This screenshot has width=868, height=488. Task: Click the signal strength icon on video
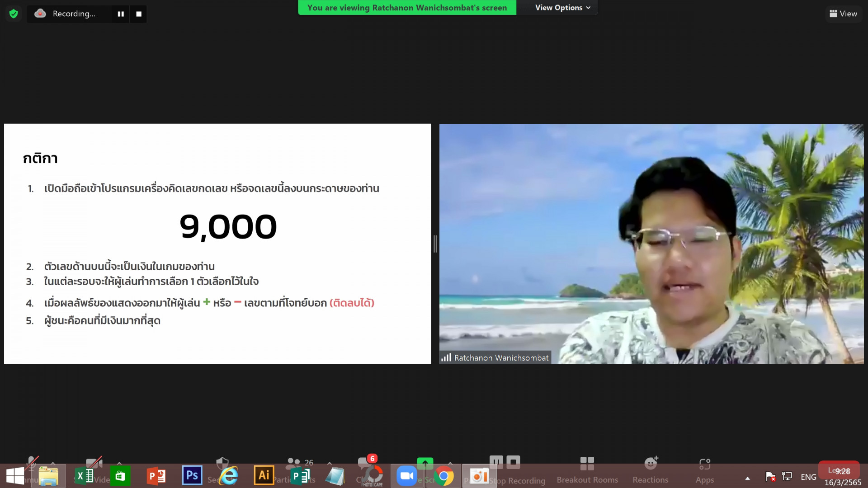click(446, 357)
